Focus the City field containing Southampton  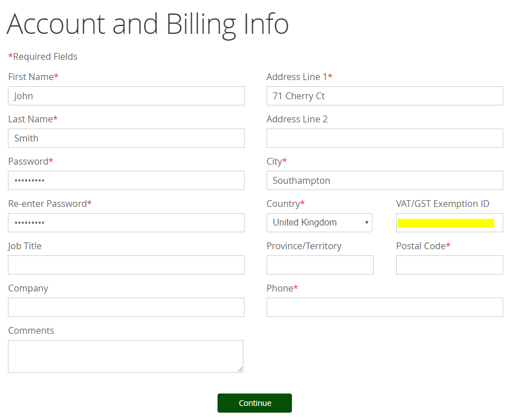[x=384, y=180]
